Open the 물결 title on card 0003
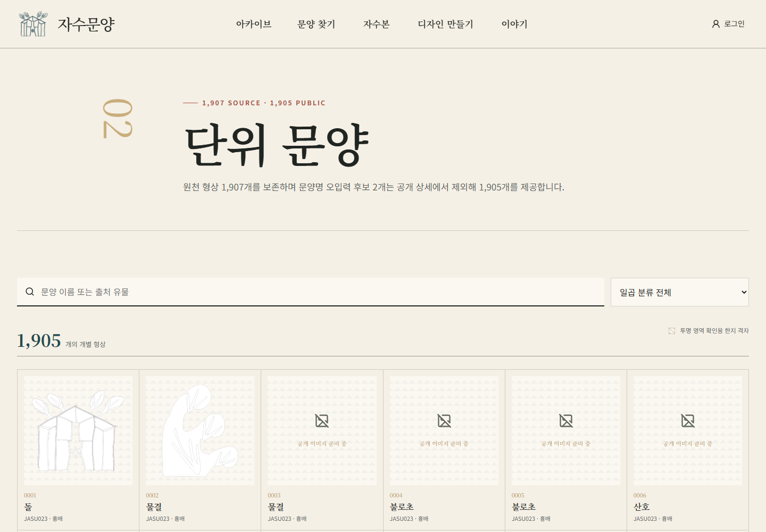 [276, 507]
